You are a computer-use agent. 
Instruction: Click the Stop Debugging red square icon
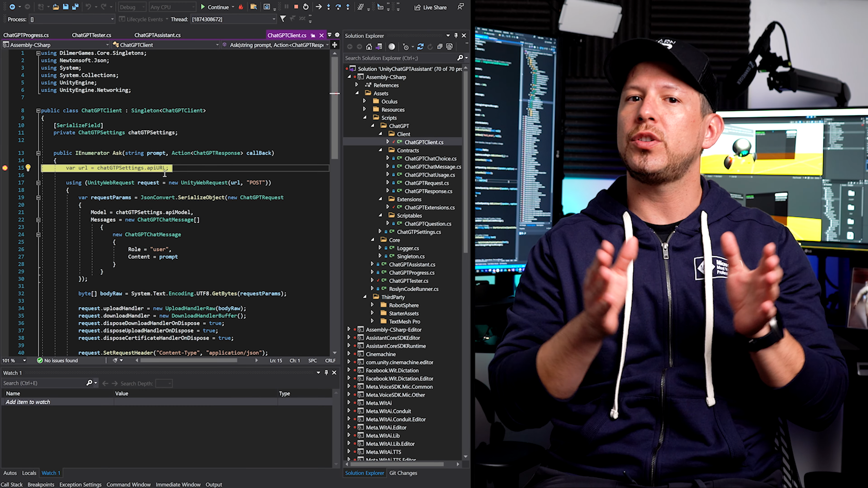click(296, 7)
